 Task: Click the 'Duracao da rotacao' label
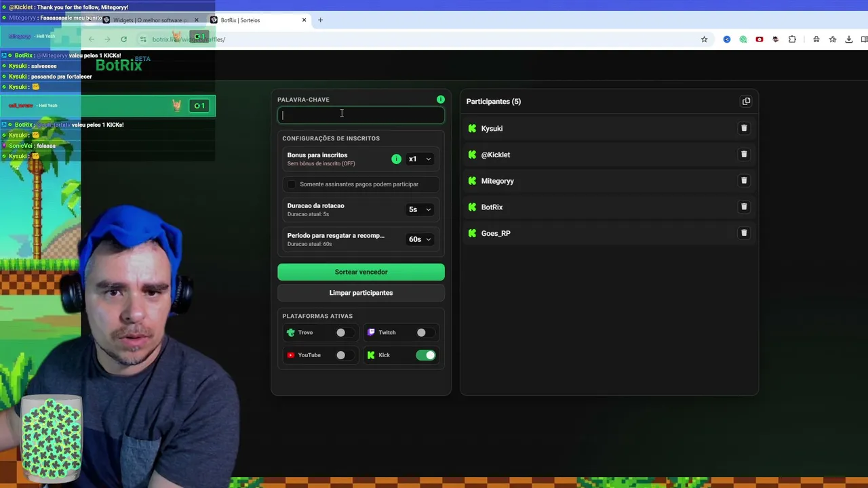(315, 206)
